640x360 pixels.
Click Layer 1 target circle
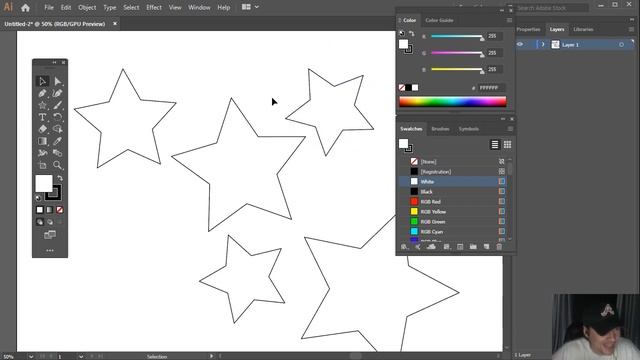(x=621, y=44)
